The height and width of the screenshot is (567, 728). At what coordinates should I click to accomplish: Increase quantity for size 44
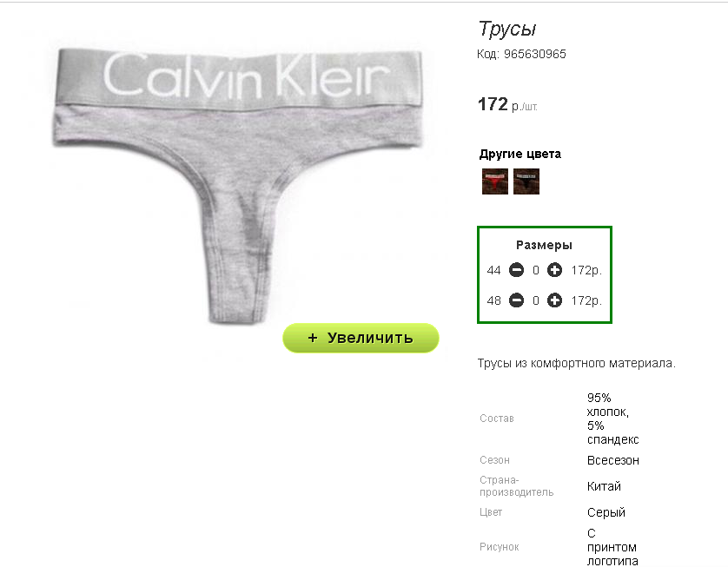[x=554, y=270]
